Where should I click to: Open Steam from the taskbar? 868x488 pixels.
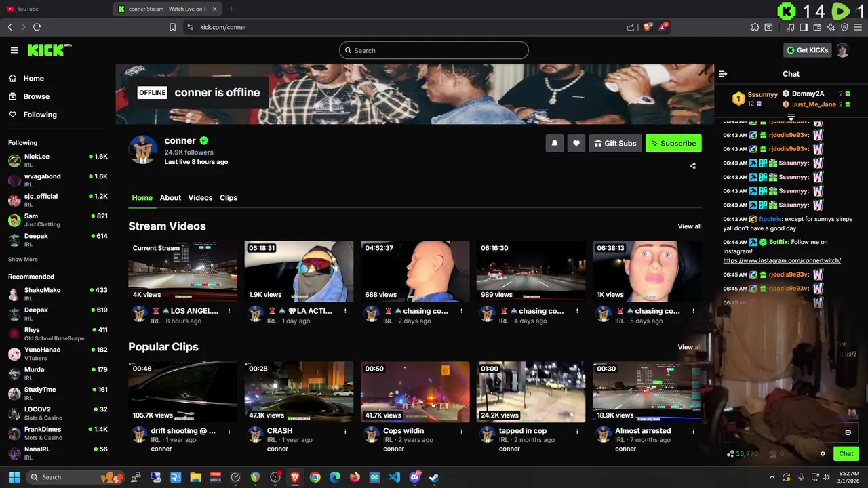pos(434,477)
